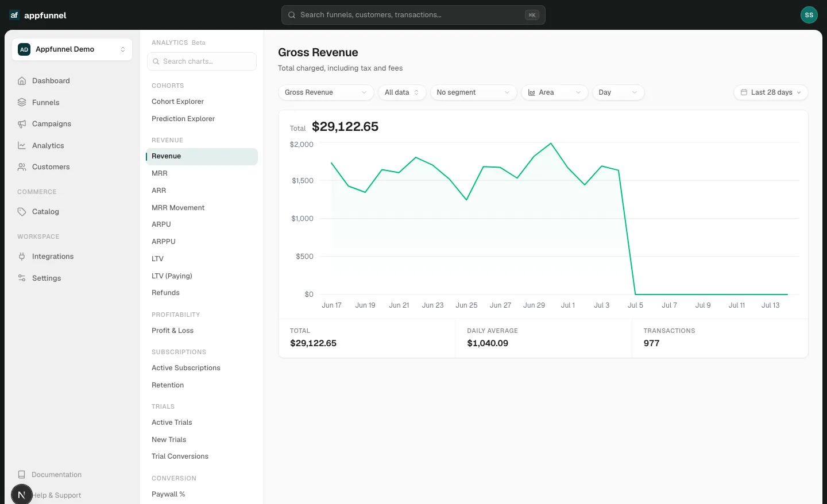Viewport: 827px width, 504px height.
Task: Focus the global search funnels bar
Action: click(x=413, y=15)
